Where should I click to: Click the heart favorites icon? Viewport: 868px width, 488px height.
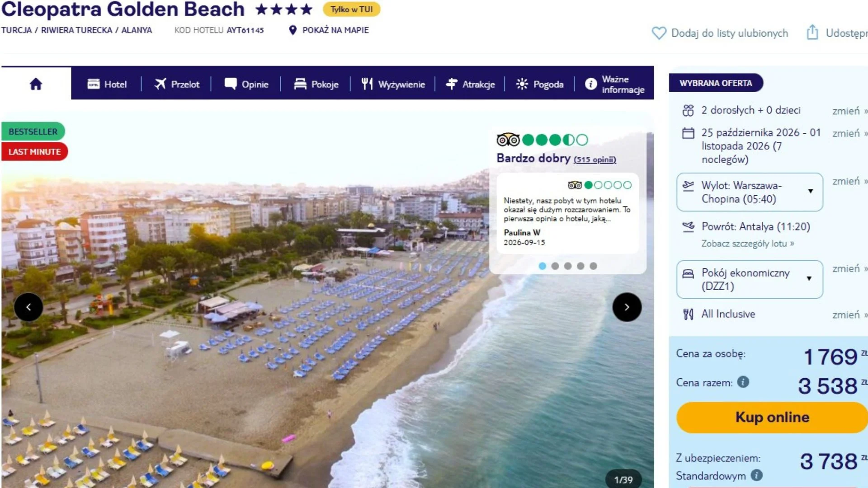click(659, 33)
